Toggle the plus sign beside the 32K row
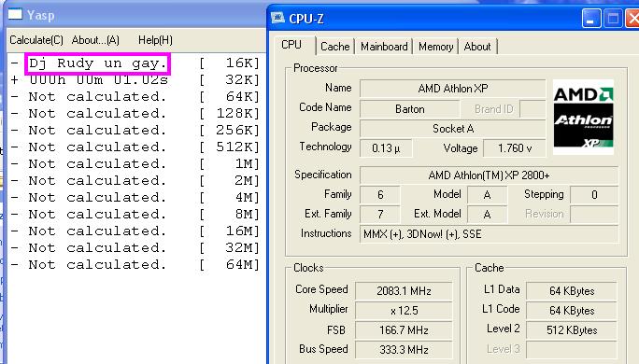This screenshot has height=364, width=639. click(15, 80)
